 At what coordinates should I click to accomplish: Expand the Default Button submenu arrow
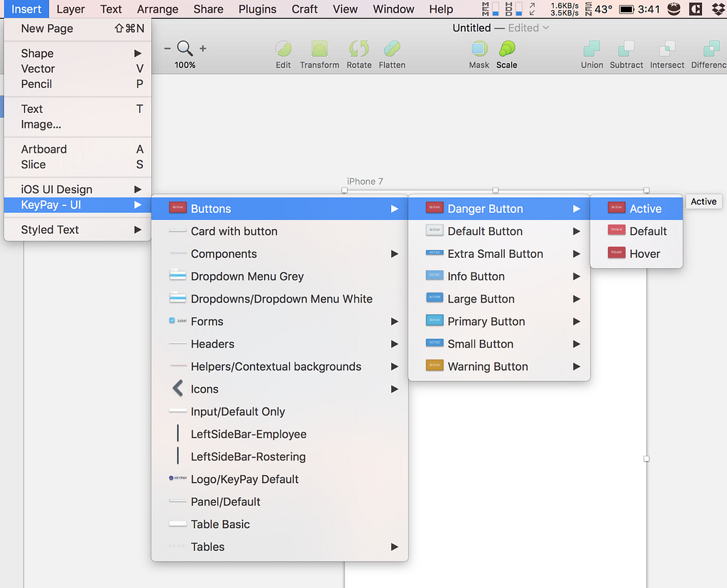click(x=576, y=232)
